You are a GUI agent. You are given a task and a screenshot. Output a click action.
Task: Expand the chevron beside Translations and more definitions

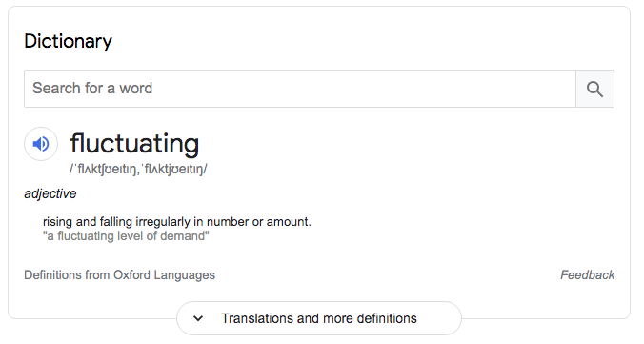(x=198, y=318)
